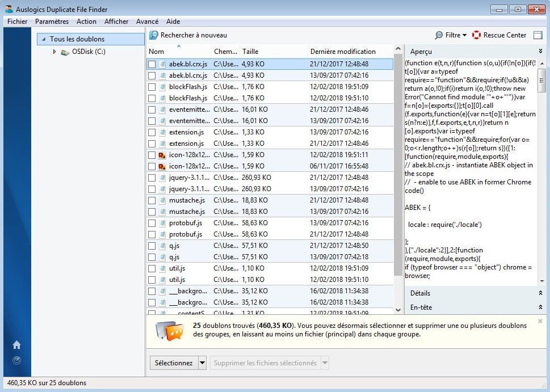Click the round gauge icon below Home

[x=16, y=360]
